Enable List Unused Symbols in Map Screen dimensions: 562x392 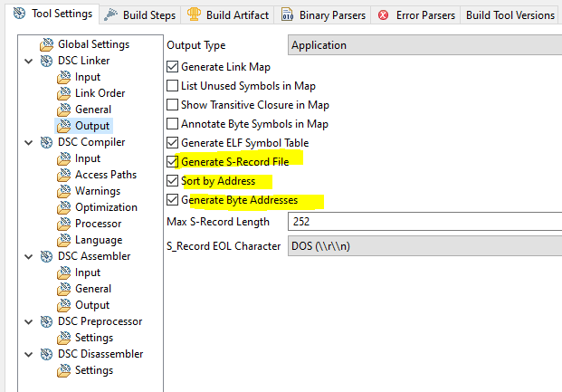(x=173, y=86)
